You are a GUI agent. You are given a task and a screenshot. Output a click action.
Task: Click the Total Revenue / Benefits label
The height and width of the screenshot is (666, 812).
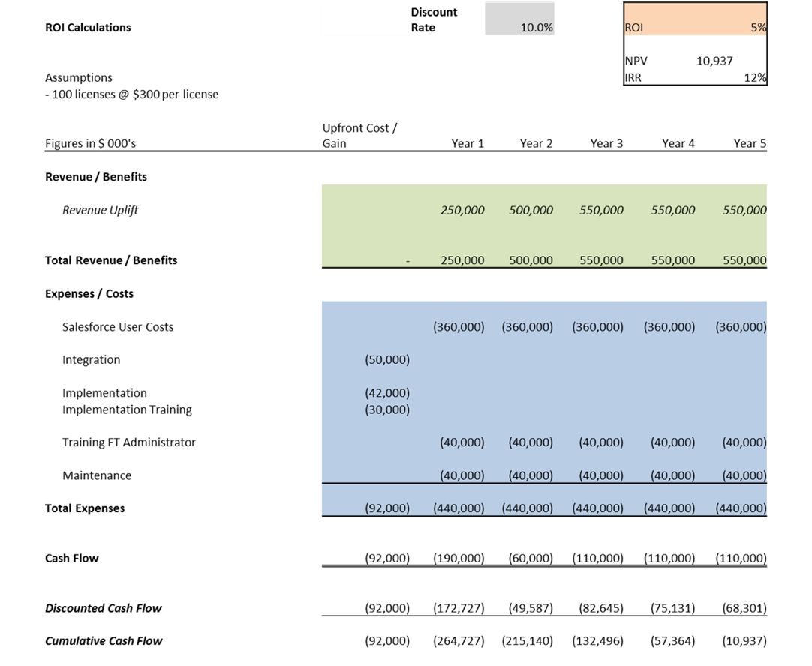pos(111,259)
